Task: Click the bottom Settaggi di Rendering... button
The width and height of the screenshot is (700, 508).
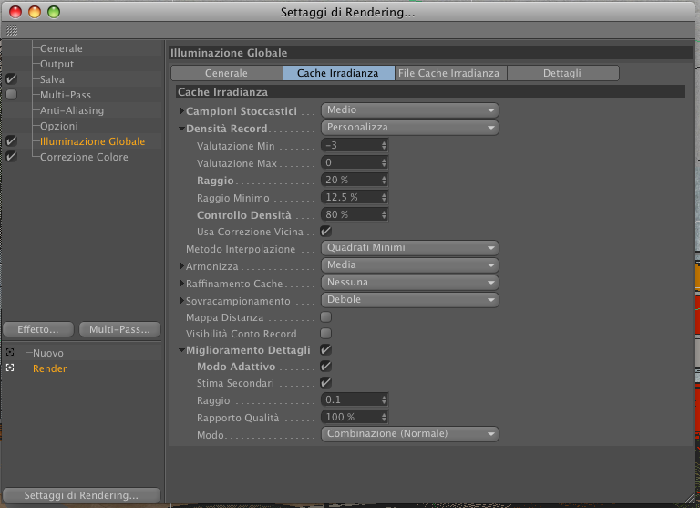Action: coord(81,495)
